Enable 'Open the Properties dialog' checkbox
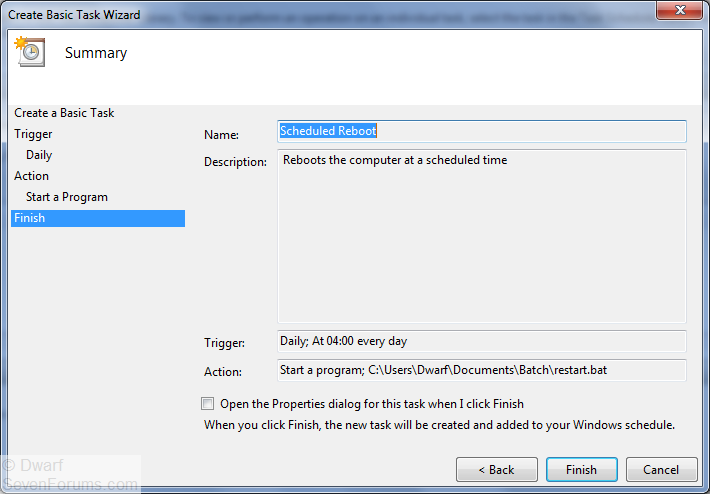The width and height of the screenshot is (710, 494). [x=208, y=404]
